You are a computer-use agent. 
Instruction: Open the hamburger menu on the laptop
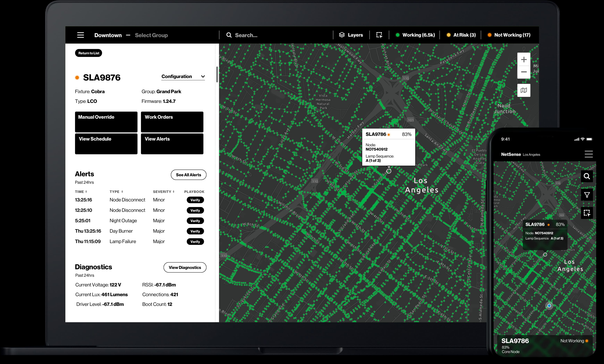[80, 35]
